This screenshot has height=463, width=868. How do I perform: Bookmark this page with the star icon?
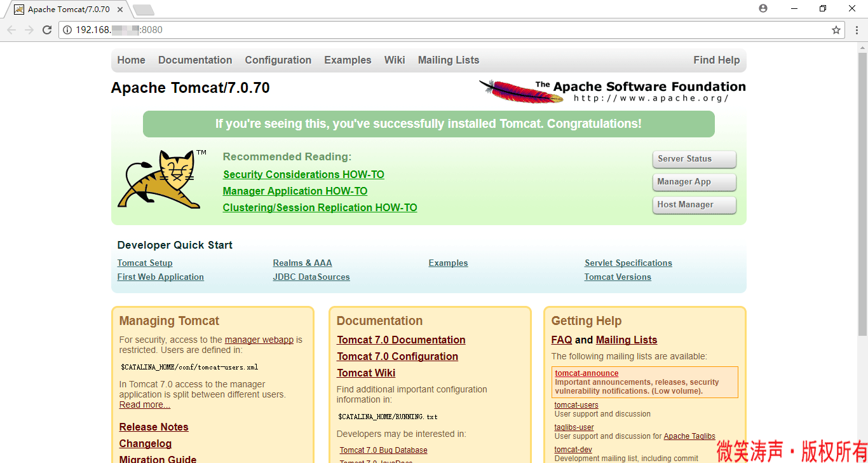[836, 30]
